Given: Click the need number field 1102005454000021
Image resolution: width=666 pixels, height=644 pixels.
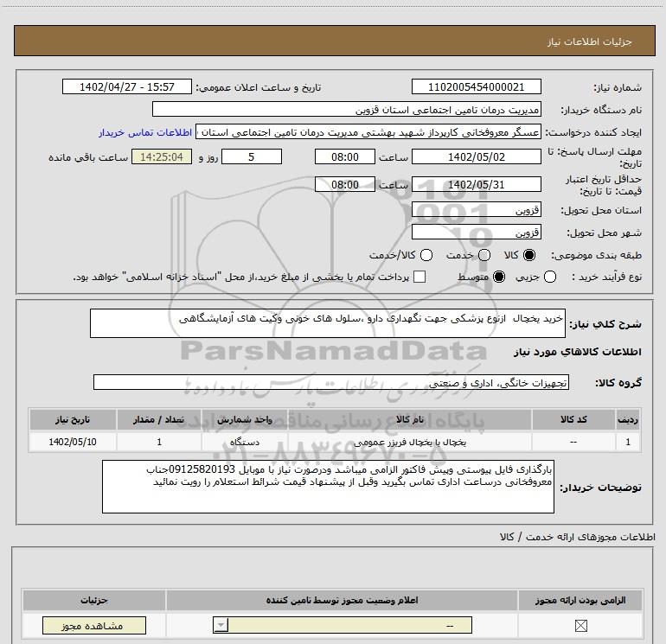Looking at the screenshot, I should tap(476, 86).
